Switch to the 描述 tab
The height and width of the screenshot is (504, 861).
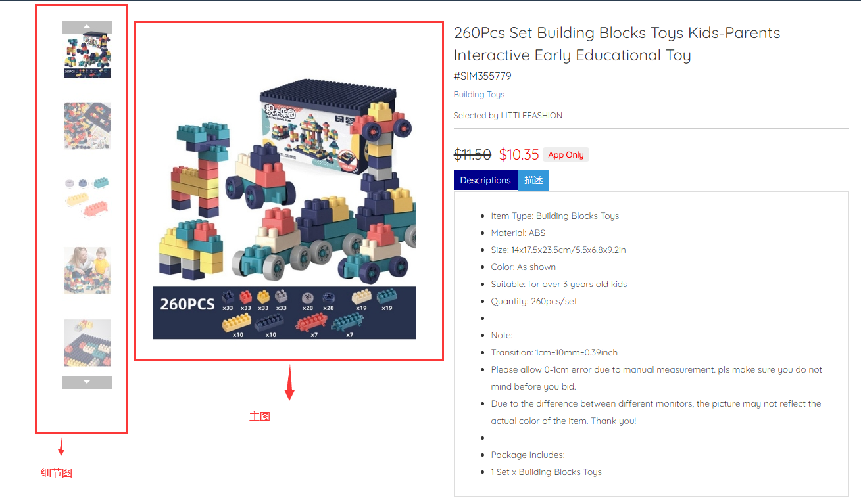pos(533,180)
